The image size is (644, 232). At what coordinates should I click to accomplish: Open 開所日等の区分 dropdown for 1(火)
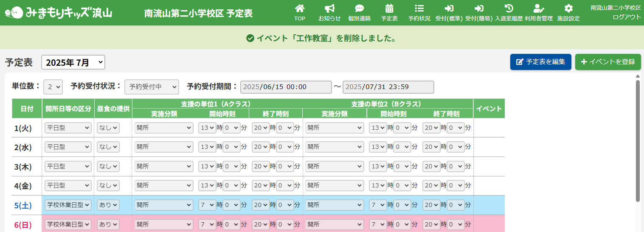tap(68, 128)
